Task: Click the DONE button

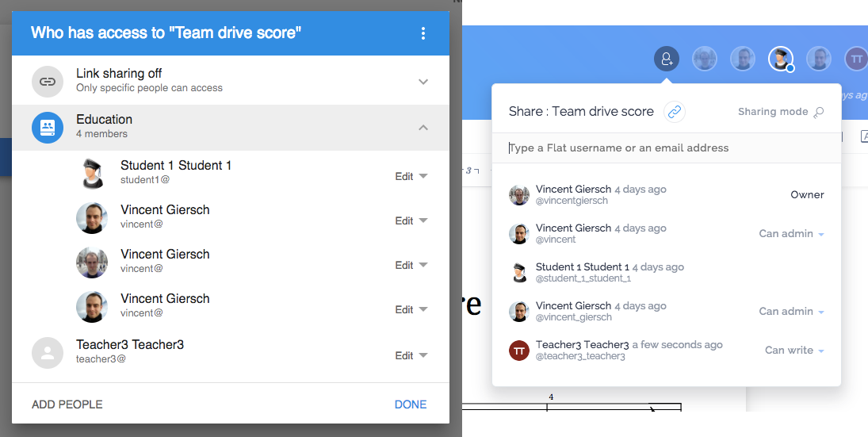Action: point(411,404)
